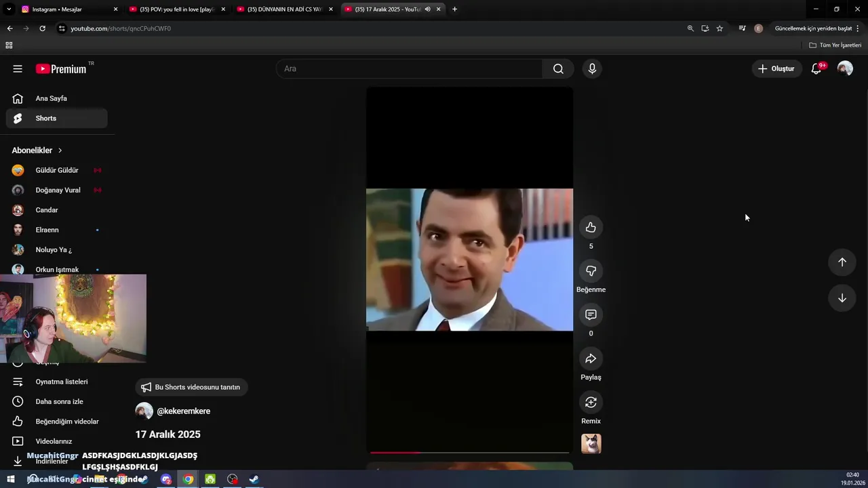Open Steam from the taskbar
The image size is (868, 488).
(x=254, y=479)
